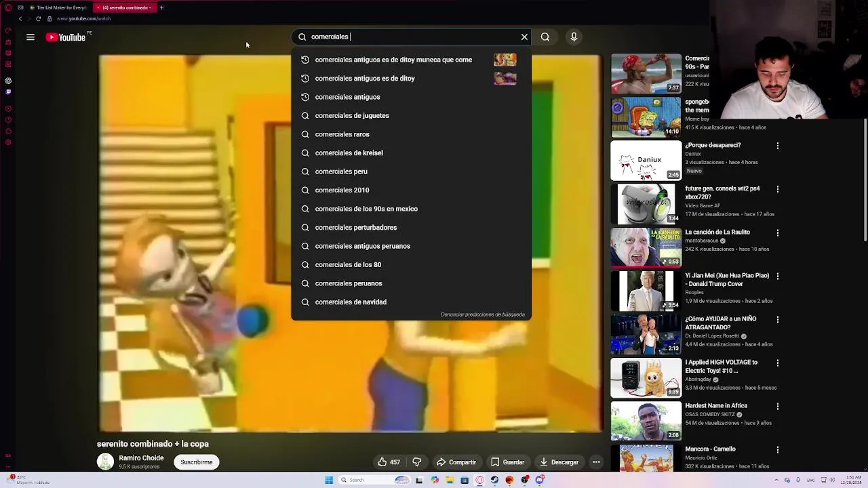Select the 'comerciales perturbadores' suggestion

pyautogui.click(x=411, y=227)
